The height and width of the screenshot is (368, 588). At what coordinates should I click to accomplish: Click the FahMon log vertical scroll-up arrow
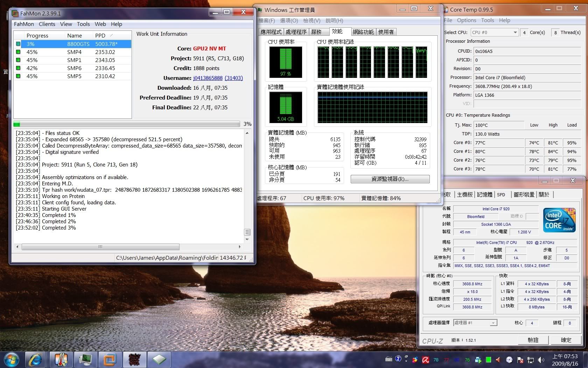(x=247, y=133)
